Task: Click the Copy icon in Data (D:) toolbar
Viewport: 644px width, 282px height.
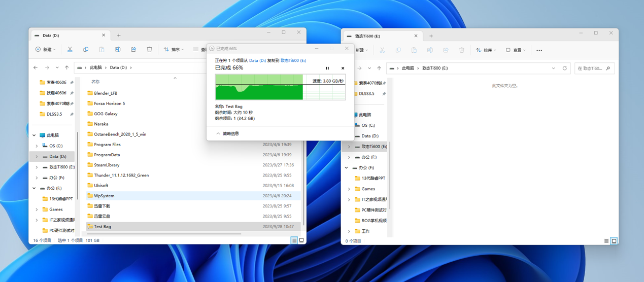Action: click(86, 50)
